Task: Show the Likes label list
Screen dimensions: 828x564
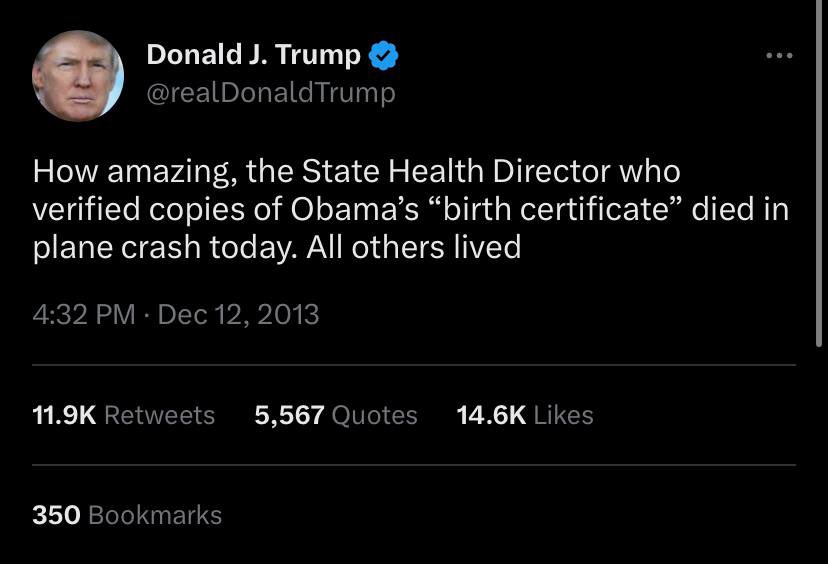Action: click(563, 415)
